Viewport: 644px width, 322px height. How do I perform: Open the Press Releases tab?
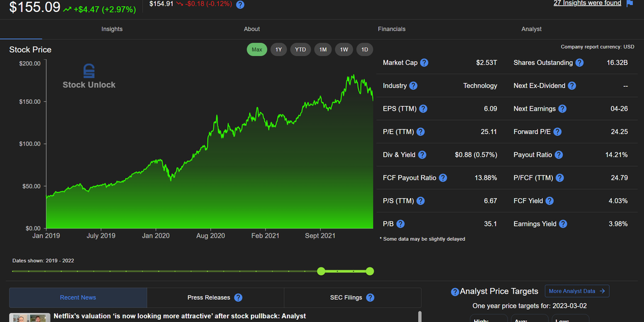point(208,297)
